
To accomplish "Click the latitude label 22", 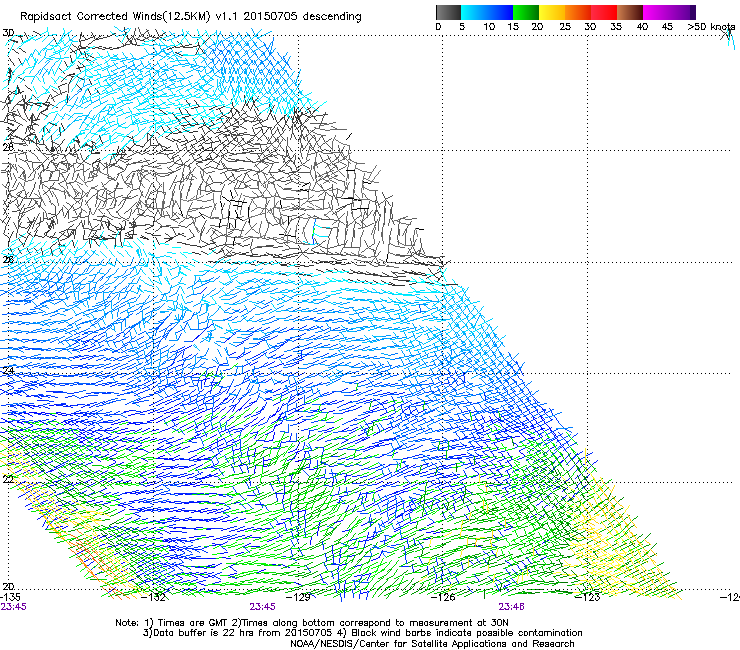I will click(x=8, y=479).
